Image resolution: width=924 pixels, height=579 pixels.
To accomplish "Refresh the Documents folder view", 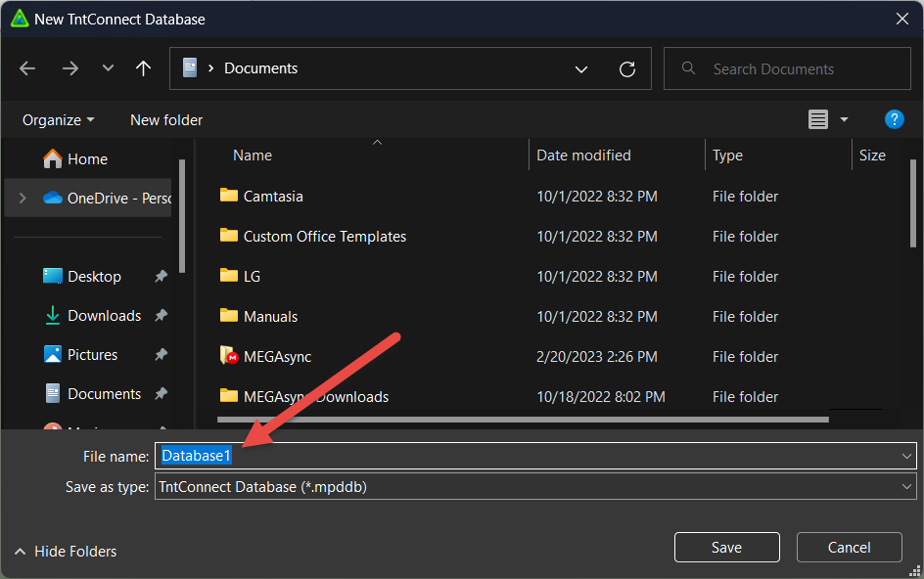I will (x=627, y=69).
